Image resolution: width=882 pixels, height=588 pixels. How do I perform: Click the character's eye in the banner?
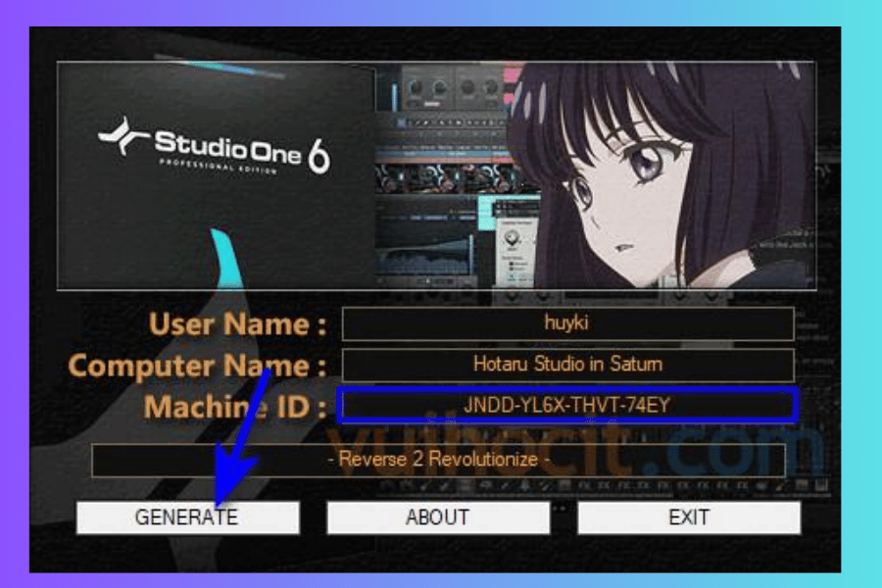(647, 165)
